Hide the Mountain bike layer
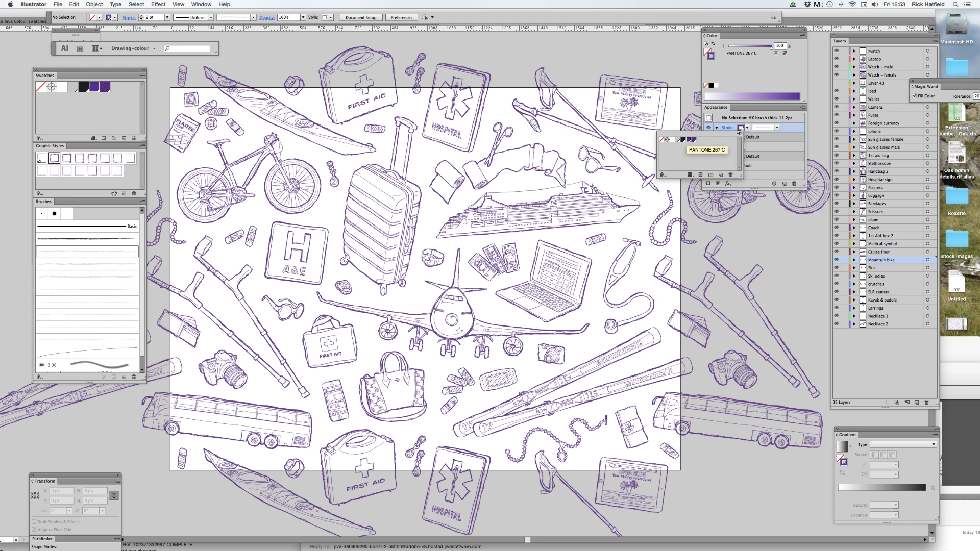 (836, 260)
